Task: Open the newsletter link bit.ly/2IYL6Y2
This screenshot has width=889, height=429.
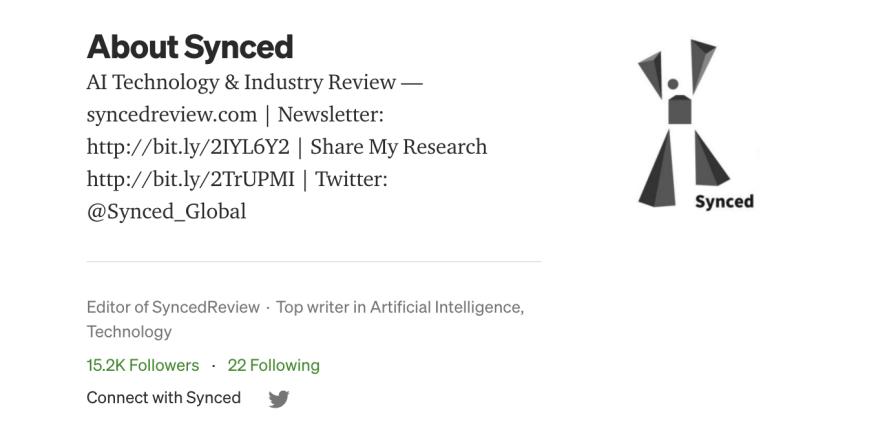Action: (x=188, y=147)
